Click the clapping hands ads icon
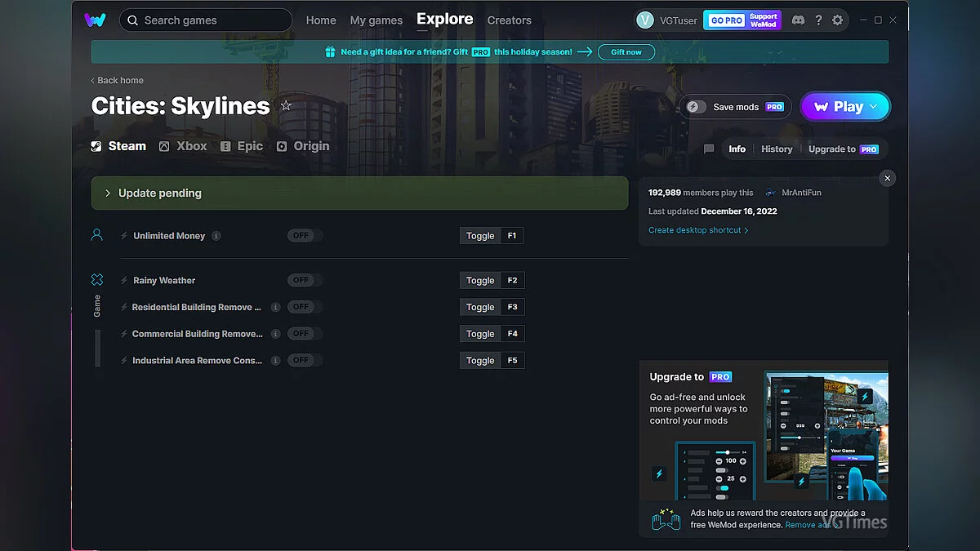The image size is (980, 551). pos(666,519)
